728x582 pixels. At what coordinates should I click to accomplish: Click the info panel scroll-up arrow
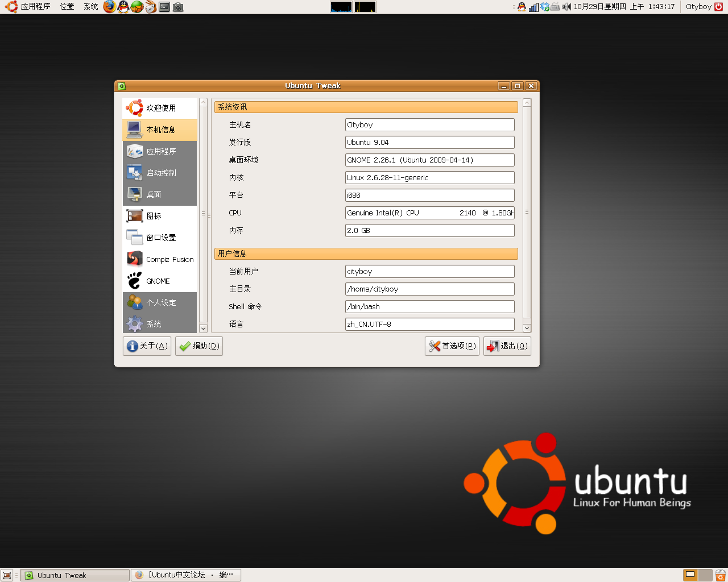[527, 102]
